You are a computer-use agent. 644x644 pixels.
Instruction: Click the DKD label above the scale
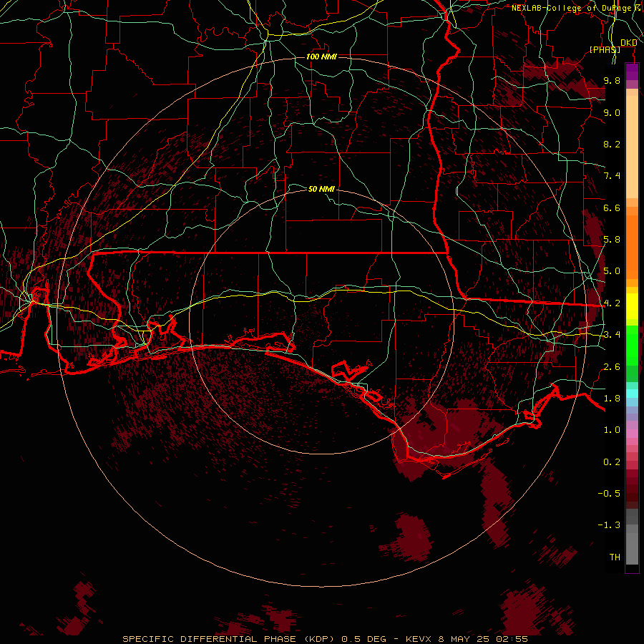tap(629, 43)
